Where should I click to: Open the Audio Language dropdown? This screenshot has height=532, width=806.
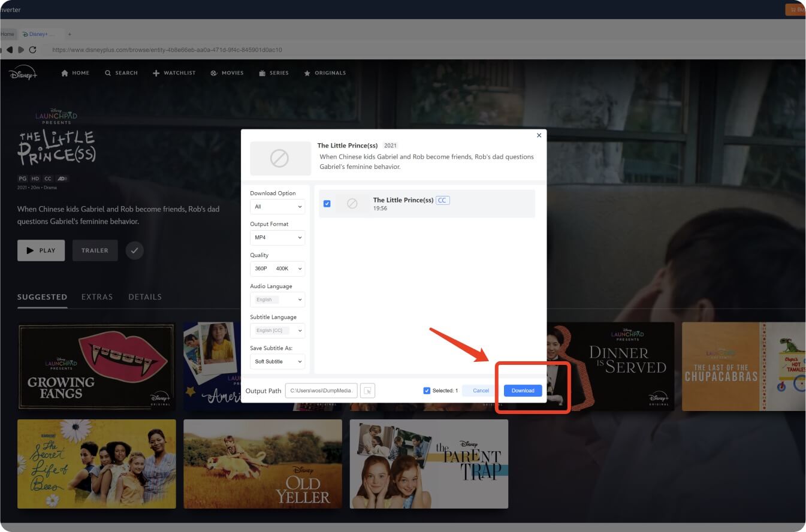pyautogui.click(x=277, y=300)
